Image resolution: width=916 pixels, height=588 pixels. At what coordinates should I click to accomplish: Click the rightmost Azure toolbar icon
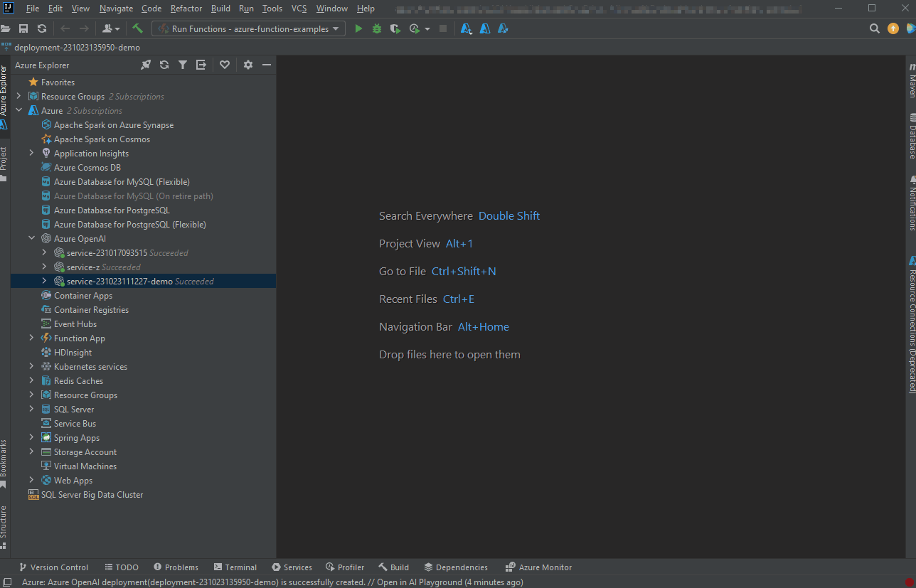503,28
